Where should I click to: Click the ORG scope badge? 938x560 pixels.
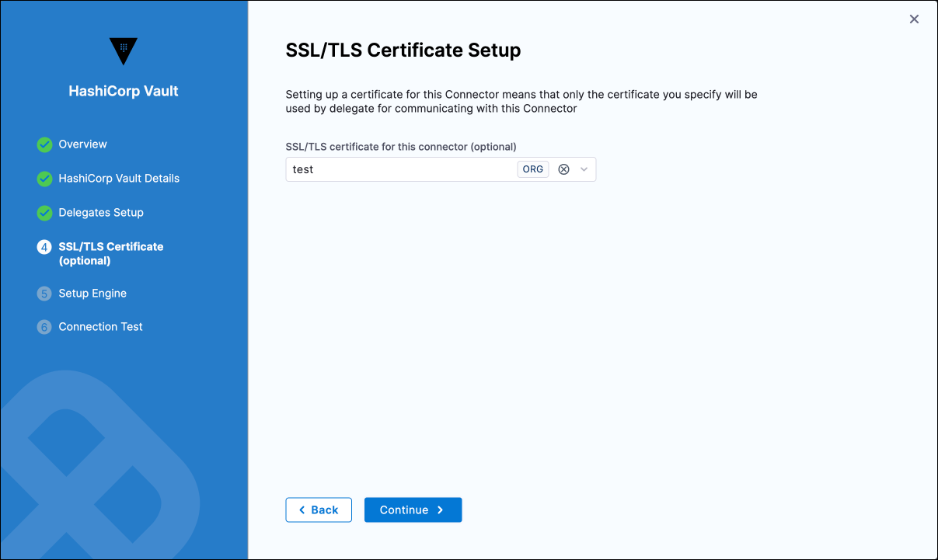pyautogui.click(x=533, y=169)
